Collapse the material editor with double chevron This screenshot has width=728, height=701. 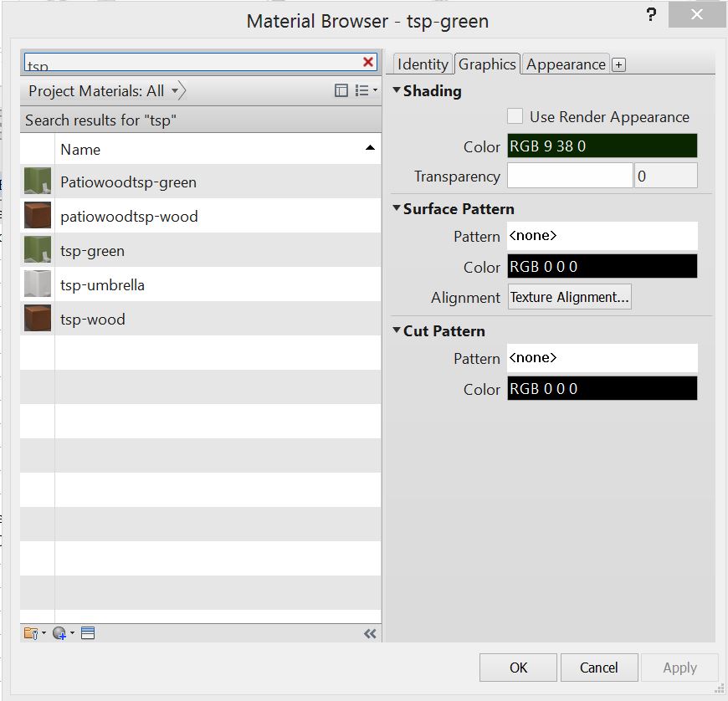click(370, 634)
